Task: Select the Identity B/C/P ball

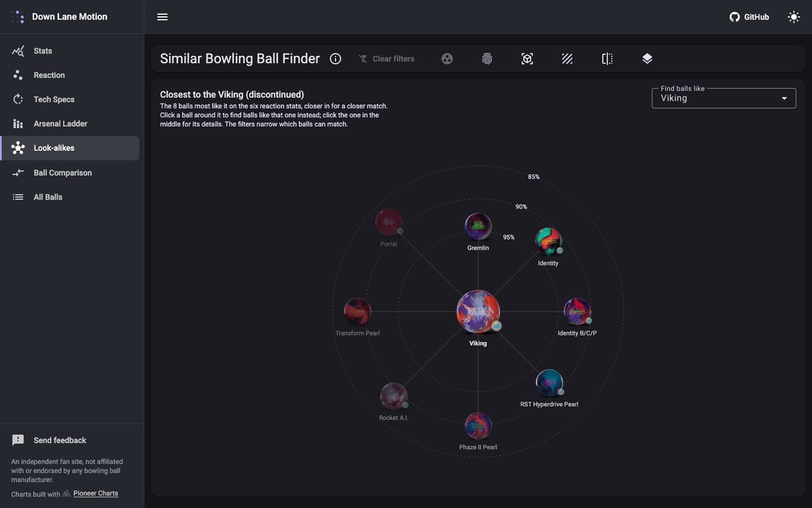Action: point(577,312)
